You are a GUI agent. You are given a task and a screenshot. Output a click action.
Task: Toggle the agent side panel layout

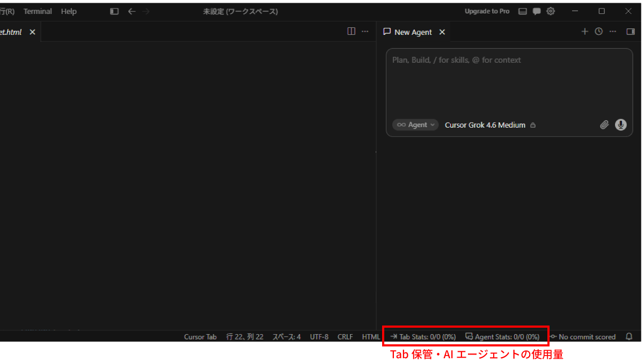point(631,32)
